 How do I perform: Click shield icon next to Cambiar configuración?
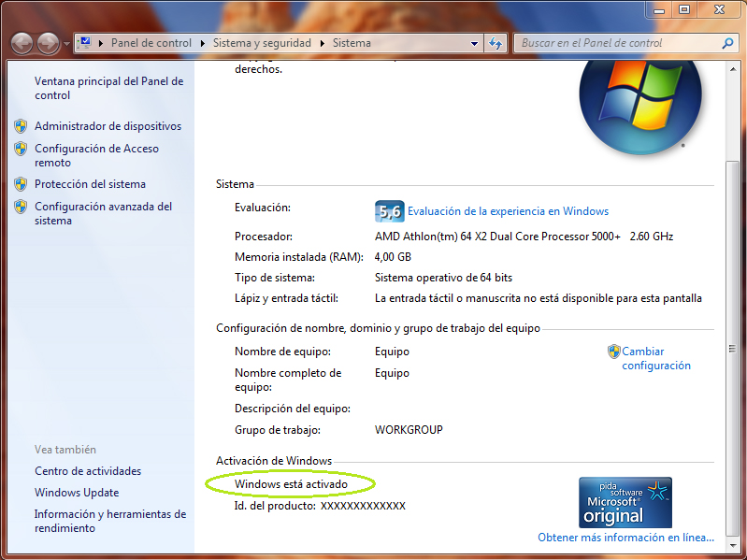coord(614,352)
